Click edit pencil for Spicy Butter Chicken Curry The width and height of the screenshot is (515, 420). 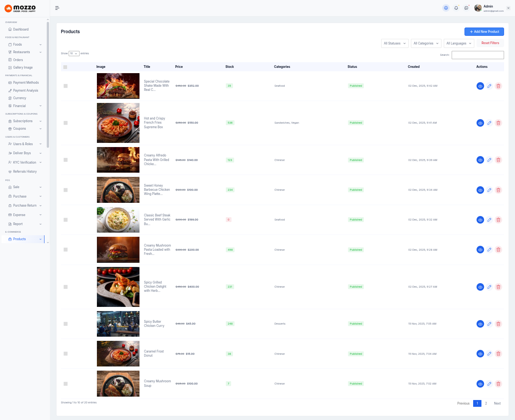[489, 324]
